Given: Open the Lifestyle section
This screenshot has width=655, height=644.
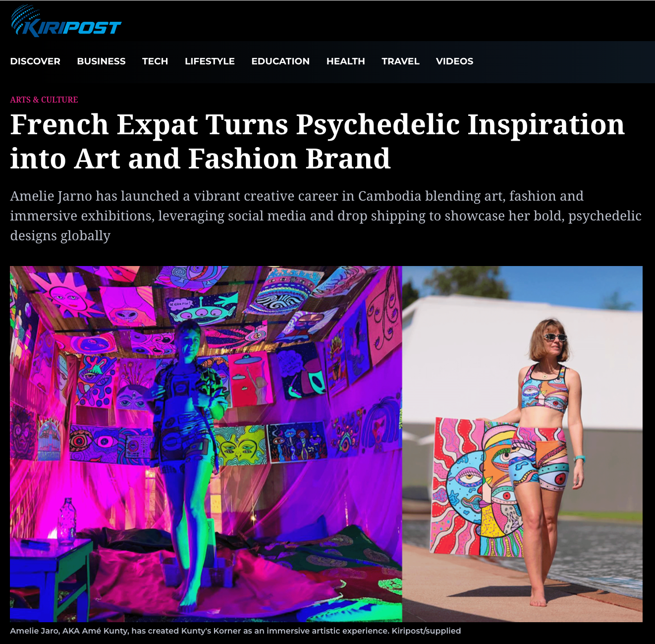Looking at the screenshot, I should click(x=210, y=61).
